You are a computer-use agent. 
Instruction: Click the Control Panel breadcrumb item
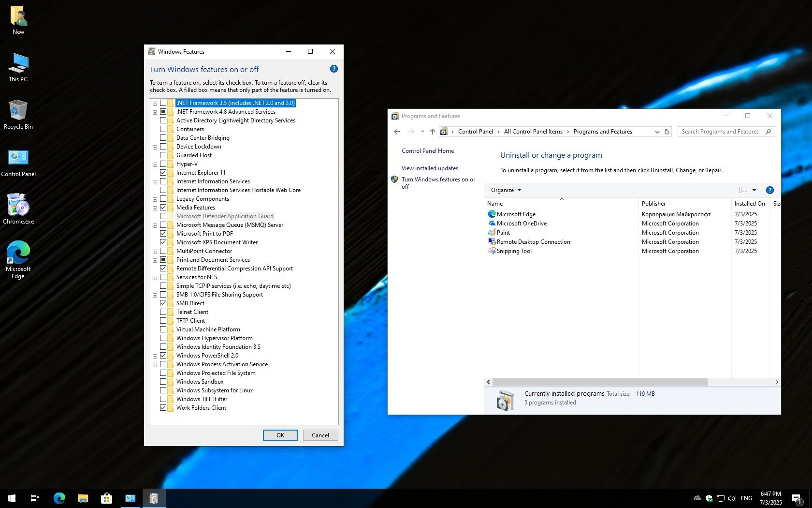[x=475, y=132]
